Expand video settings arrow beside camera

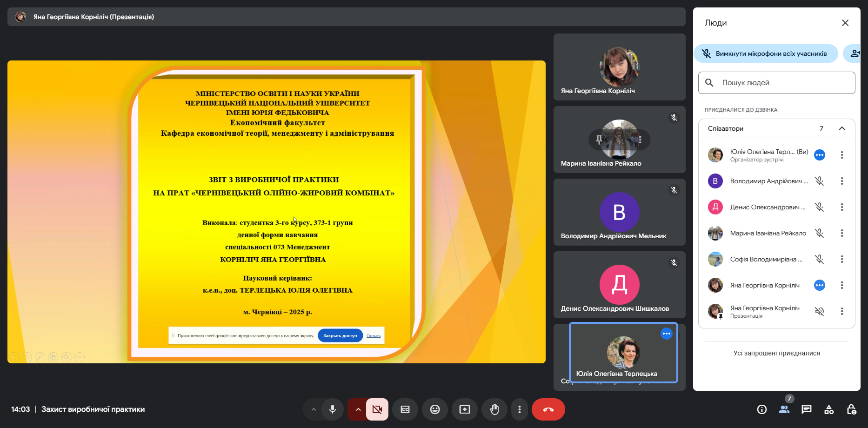[x=358, y=409]
